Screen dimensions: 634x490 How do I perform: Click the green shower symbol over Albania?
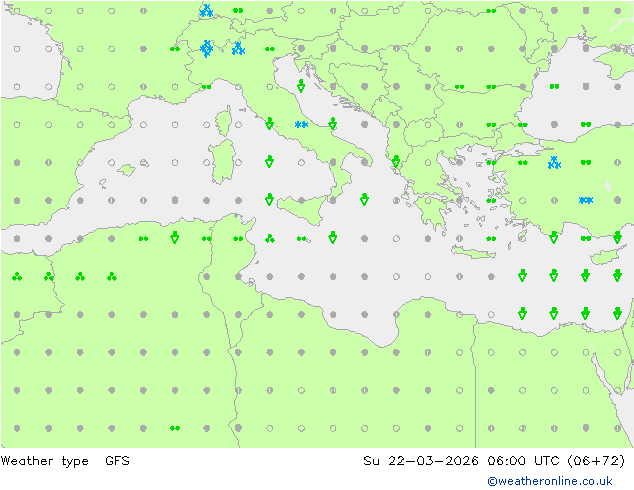click(x=396, y=162)
